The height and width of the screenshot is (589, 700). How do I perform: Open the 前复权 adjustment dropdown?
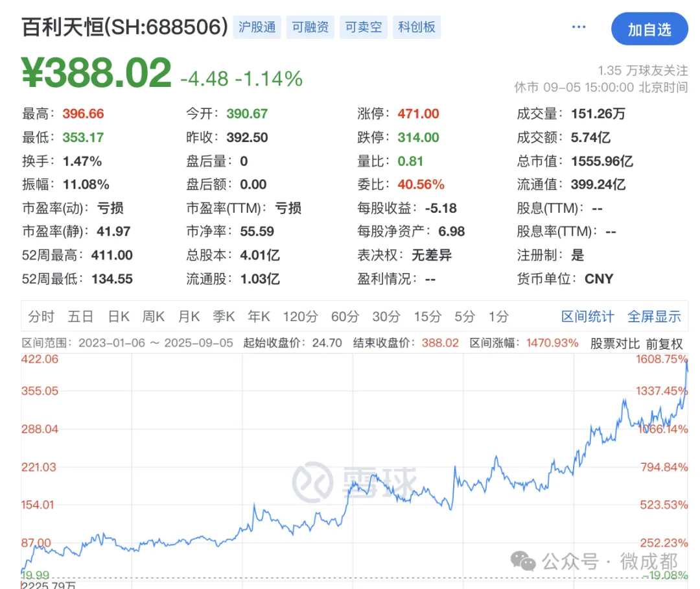(x=664, y=343)
